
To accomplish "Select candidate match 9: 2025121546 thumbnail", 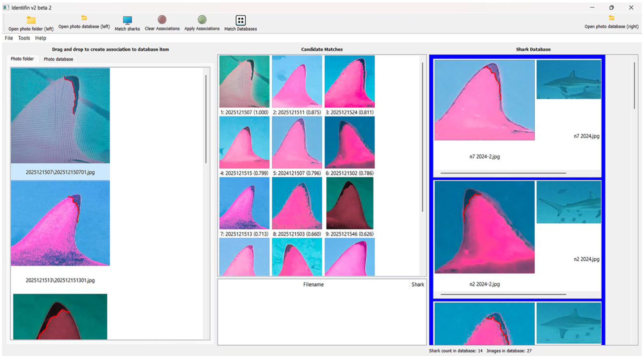I will (349, 203).
